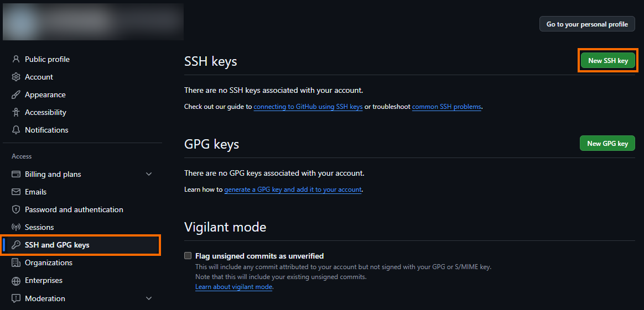
Task: Open the SSH and GPG keys menu item
Action: 81,245
